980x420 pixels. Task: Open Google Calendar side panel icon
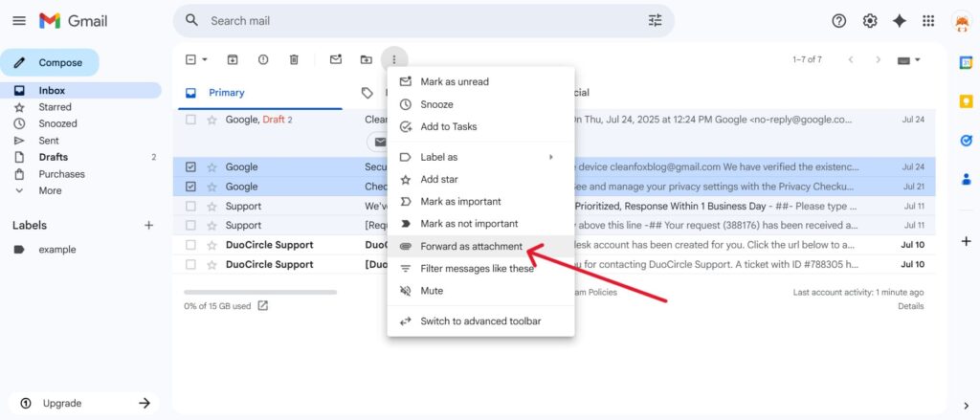coord(966,62)
